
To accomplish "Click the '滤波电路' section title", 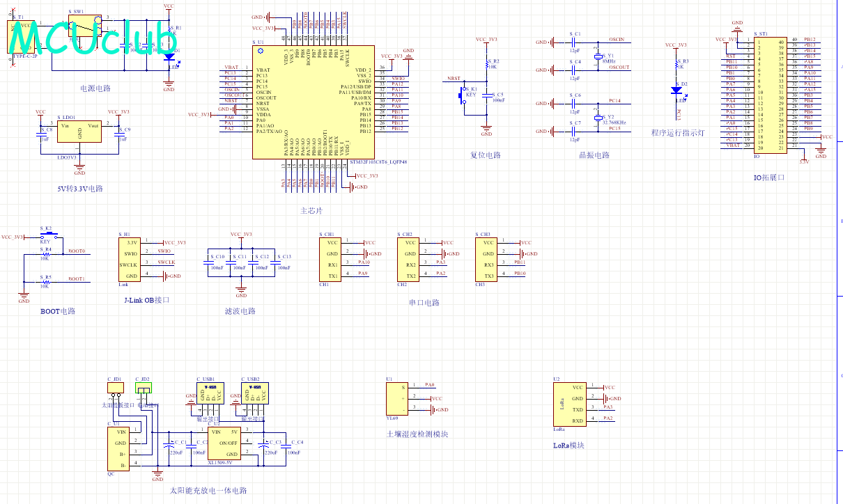I will (240, 311).
